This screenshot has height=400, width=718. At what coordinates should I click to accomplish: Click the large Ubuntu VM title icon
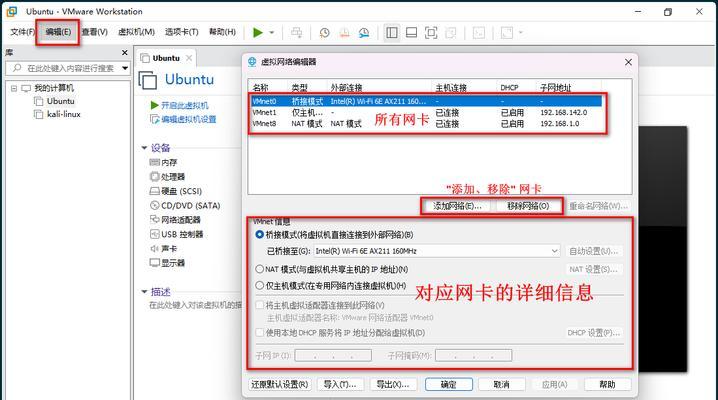[148, 80]
